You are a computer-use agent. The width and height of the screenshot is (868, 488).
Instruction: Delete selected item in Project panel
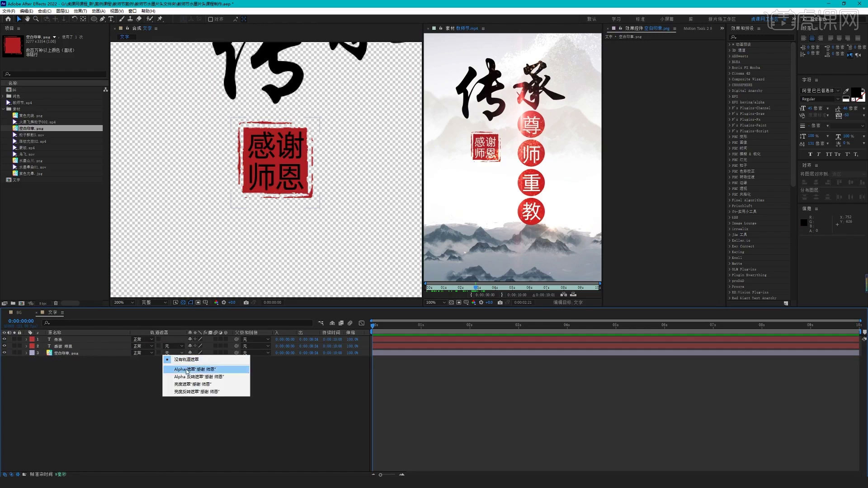tap(56, 303)
